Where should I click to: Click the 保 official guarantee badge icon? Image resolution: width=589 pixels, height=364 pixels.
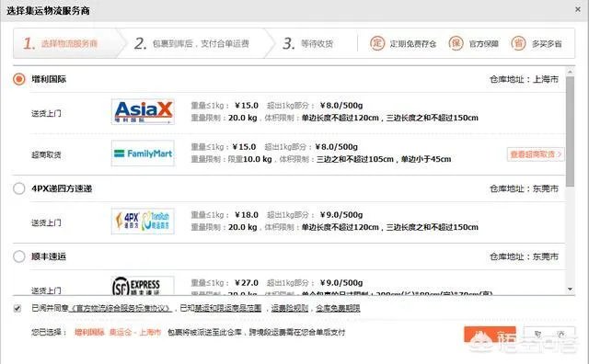[x=456, y=43]
